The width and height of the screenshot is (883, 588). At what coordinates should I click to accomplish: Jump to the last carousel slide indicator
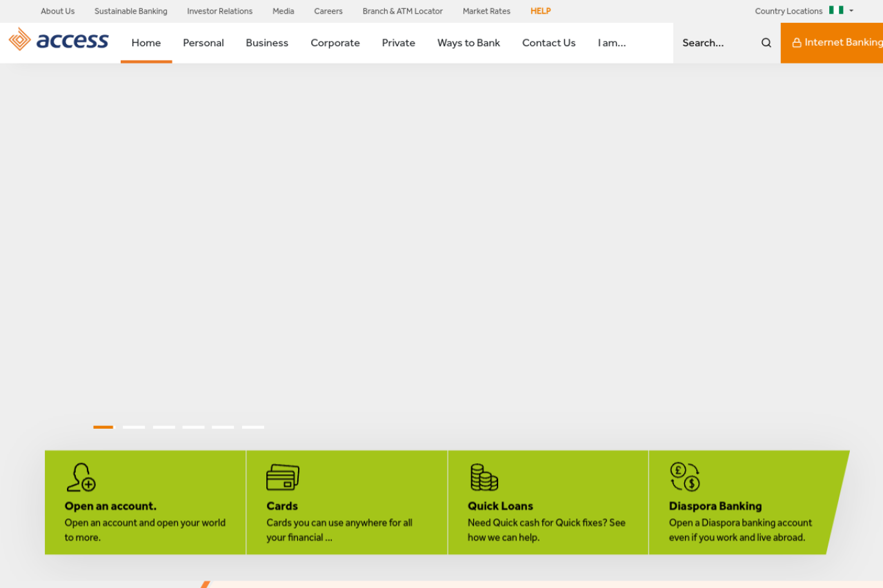[x=253, y=427]
